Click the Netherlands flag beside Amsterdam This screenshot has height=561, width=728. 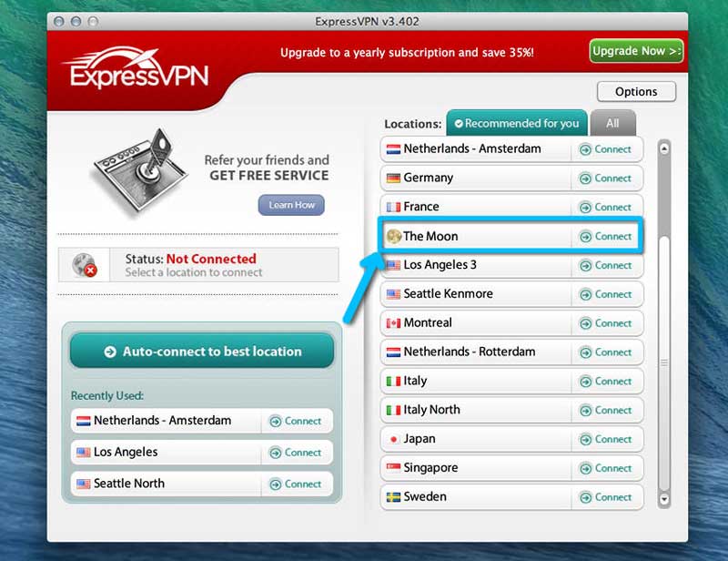click(x=393, y=149)
